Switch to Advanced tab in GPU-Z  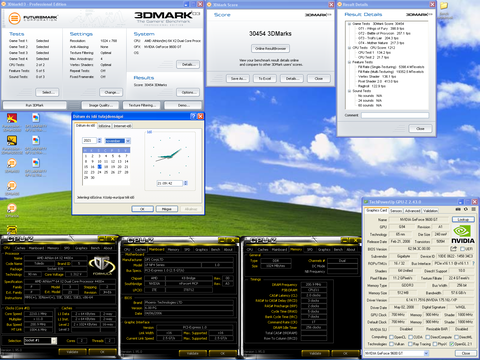[412, 211]
